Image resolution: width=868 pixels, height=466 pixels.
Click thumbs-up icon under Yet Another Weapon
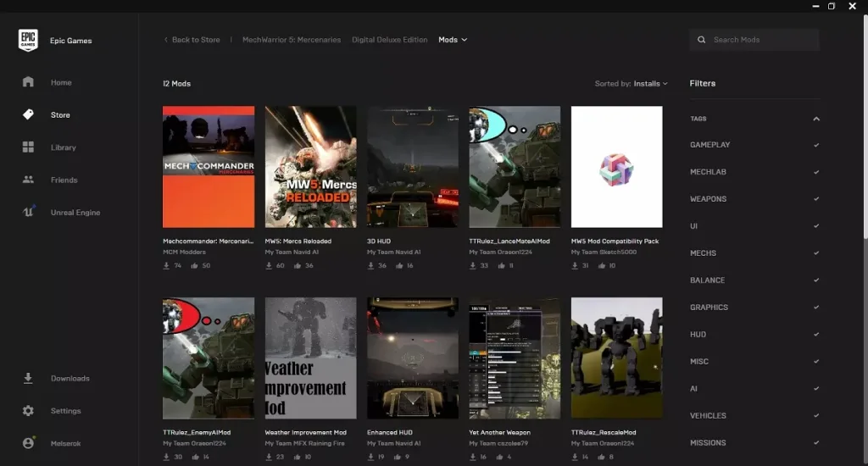499,458
